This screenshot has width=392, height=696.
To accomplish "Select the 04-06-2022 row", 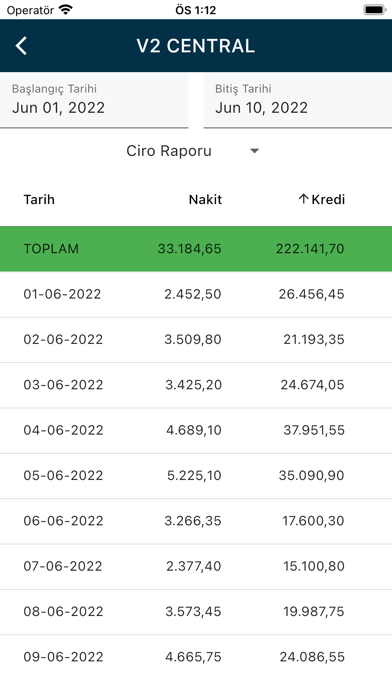I will (196, 430).
